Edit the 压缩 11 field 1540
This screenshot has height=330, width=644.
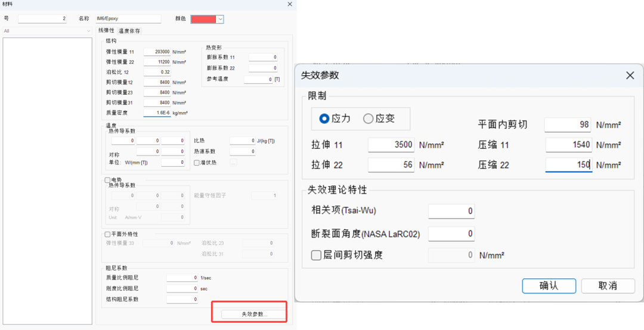pos(569,145)
